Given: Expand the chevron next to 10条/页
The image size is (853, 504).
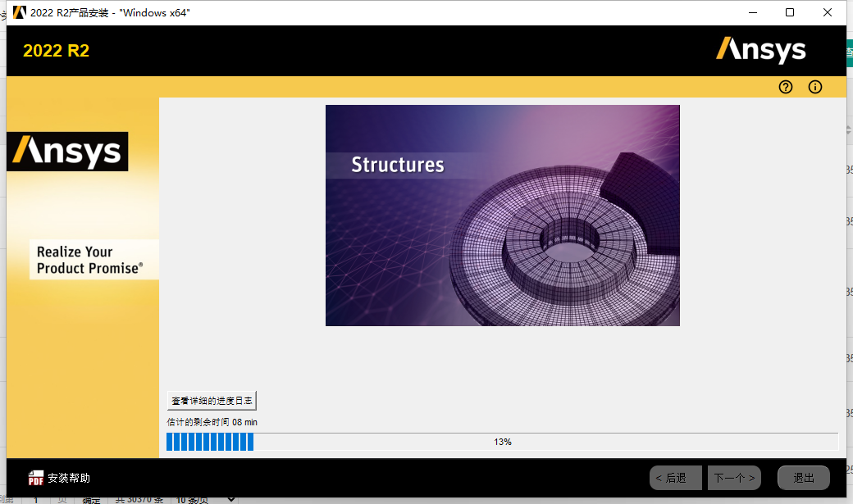Looking at the screenshot, I should [230, 498].
